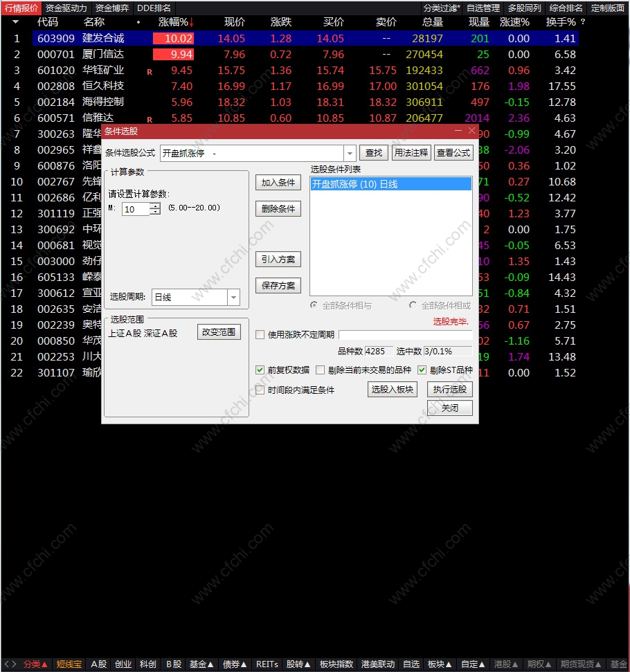630x672 pixels.
Task: Click the 加入条件 button
Action: (x=278, y=183)
